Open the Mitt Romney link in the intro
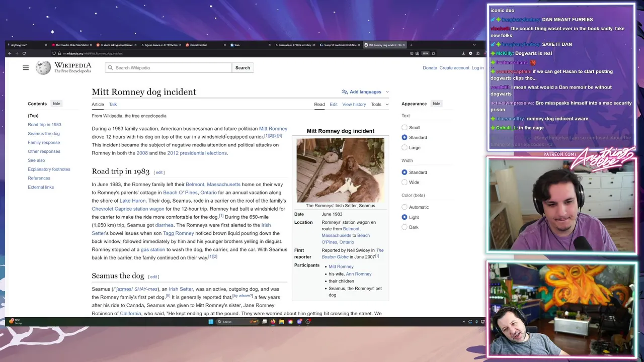This screenshot has height=362, width=644. click(x=273, y=129)
